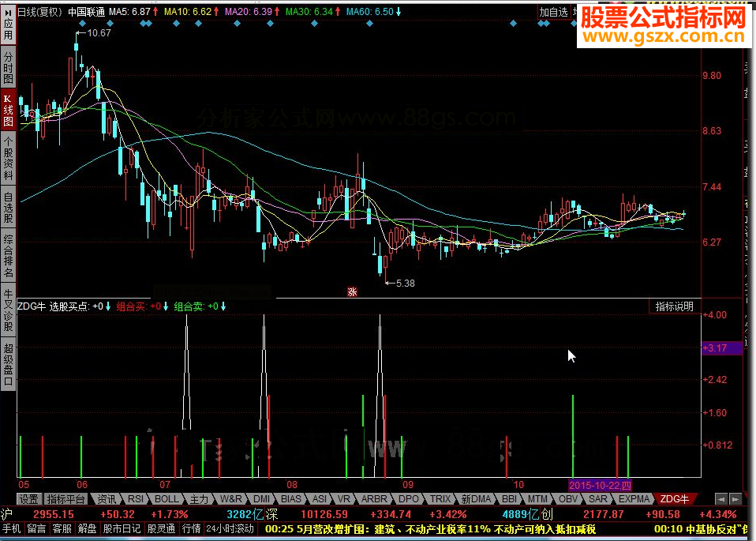Image resolution: width=756 pixels, height=541 pixels.
Task: Click the 设置 button in indicator bar
Action: [x=29, y=499]
